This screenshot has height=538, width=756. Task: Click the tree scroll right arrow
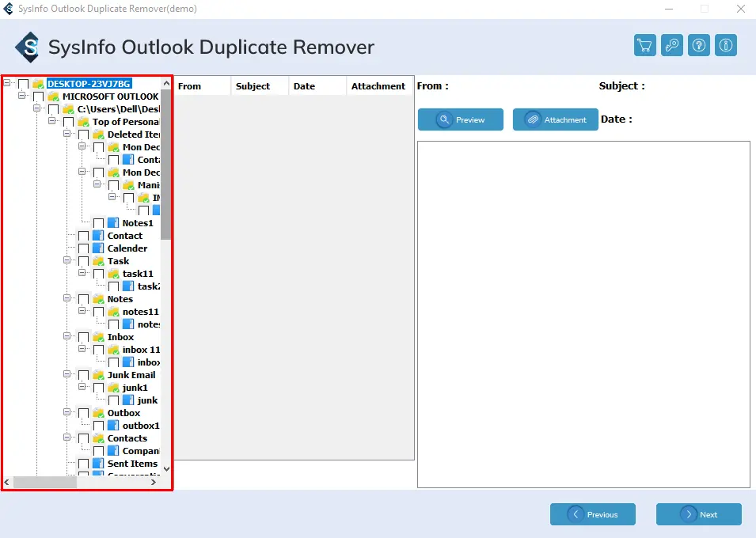[154, 482]
